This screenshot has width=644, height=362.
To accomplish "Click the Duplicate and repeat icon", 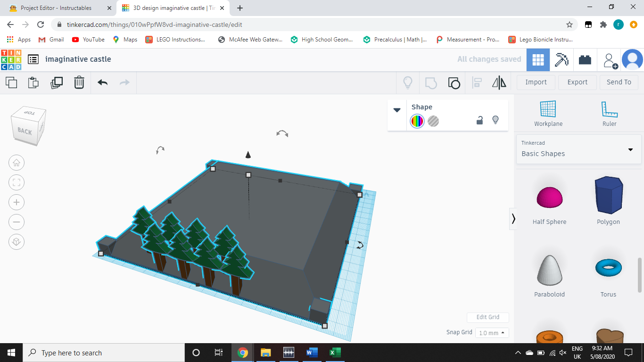I will (x=57, y=82).
